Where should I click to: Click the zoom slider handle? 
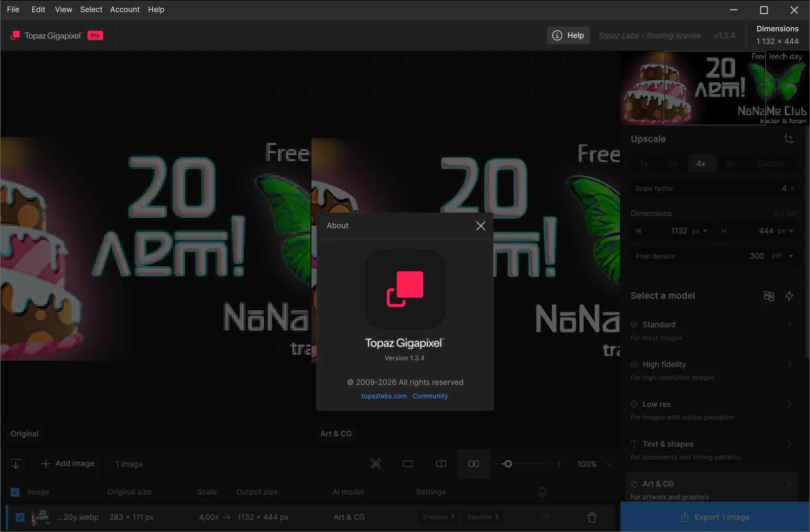click(508, 464)
